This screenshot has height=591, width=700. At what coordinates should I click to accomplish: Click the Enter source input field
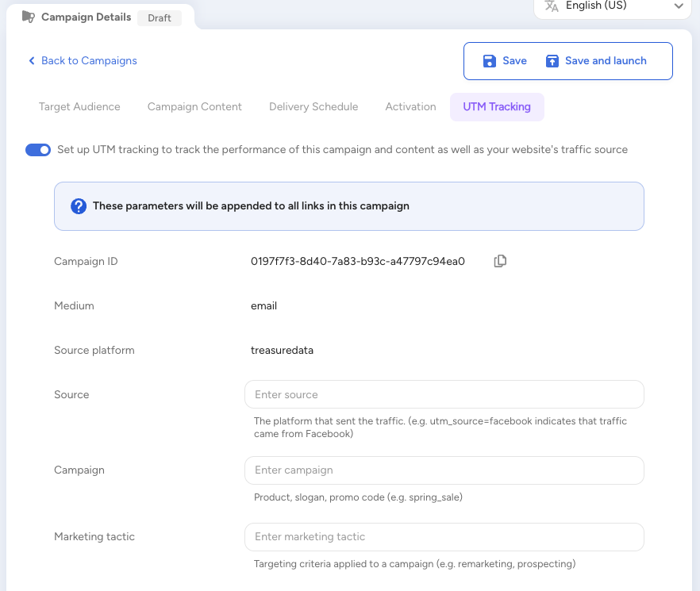(x=444, y=394)
